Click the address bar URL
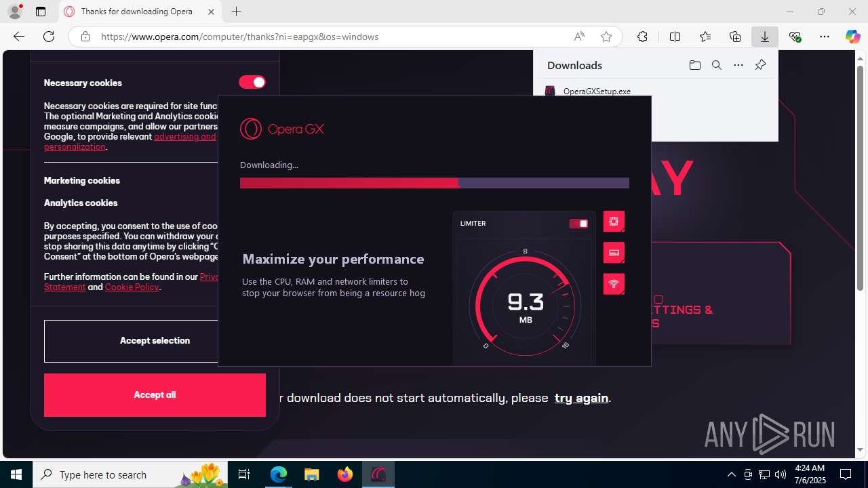This screenshot has width=868, height=488. [239, 37]
